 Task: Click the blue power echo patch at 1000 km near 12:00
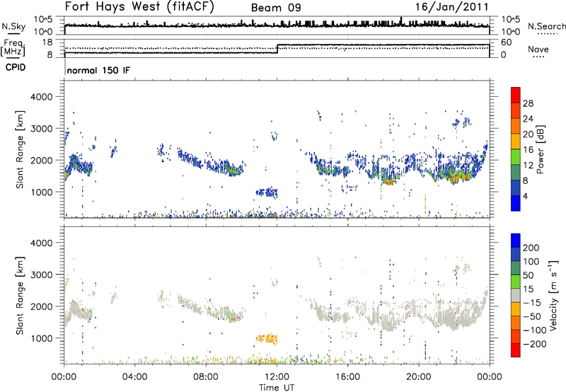coord(267,192)
